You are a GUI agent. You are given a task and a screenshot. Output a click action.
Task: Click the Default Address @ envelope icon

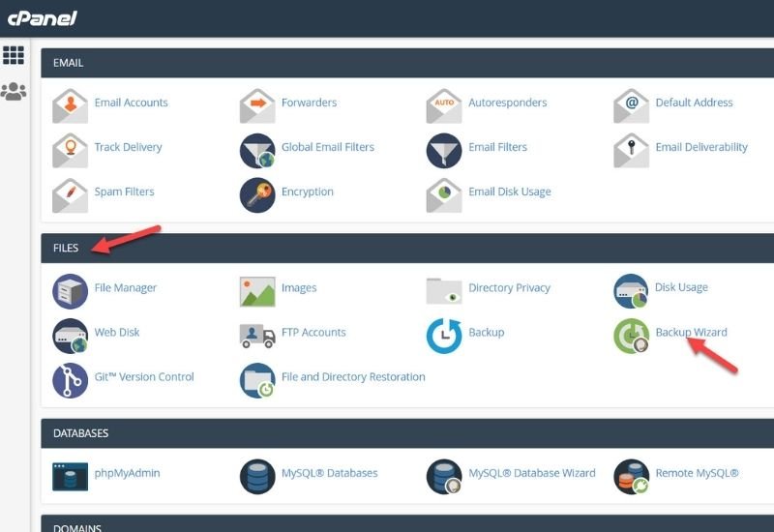pyautogui.click(x=631, y=105)
